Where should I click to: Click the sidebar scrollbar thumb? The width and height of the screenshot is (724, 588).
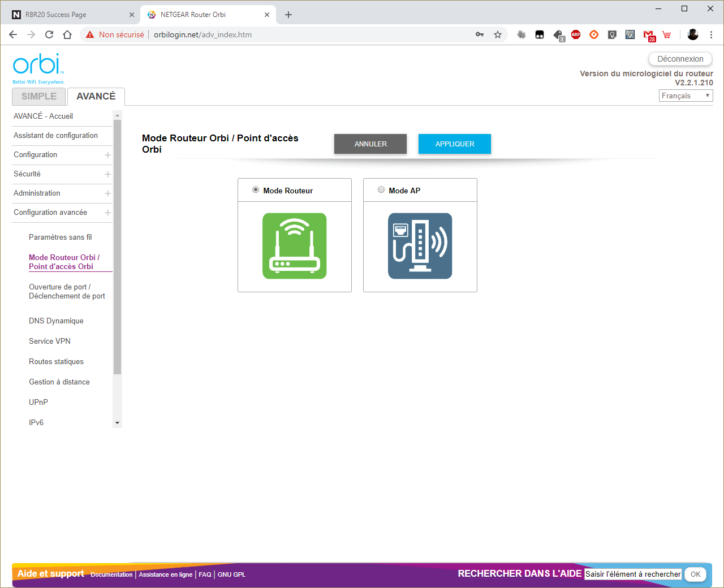pos(118,247)
